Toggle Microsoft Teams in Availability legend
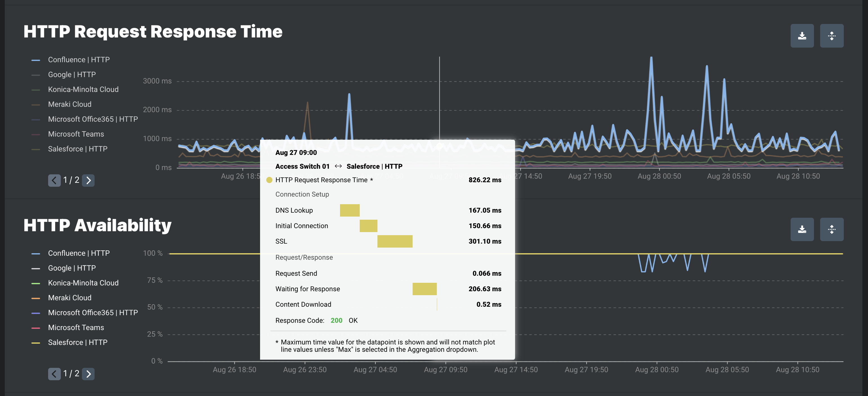 pos(68,328)
